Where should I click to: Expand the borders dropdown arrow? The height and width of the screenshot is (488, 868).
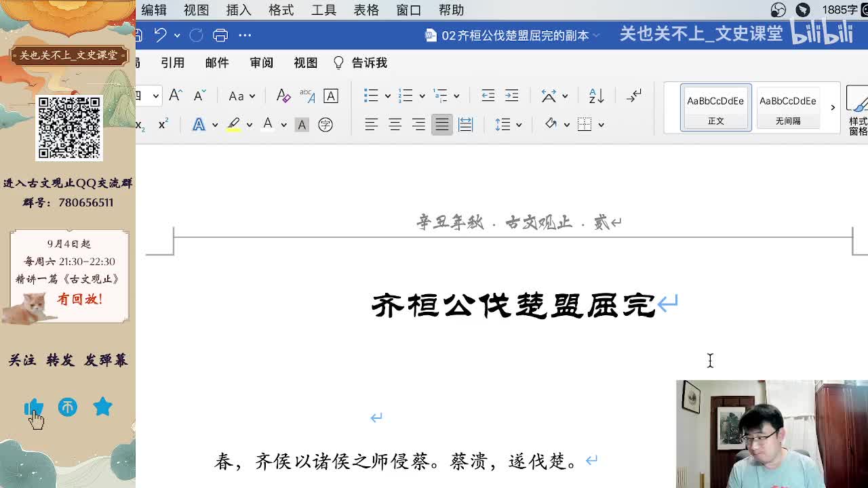click(601, 125)
